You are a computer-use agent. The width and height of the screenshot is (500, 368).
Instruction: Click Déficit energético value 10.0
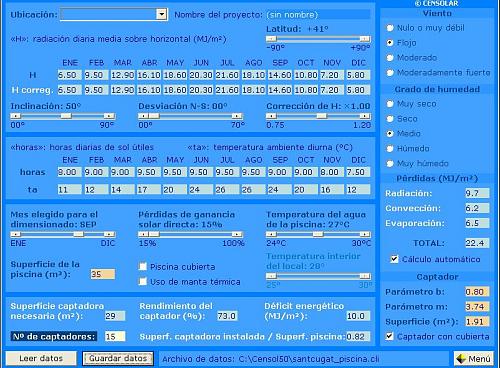pos(358,316)
